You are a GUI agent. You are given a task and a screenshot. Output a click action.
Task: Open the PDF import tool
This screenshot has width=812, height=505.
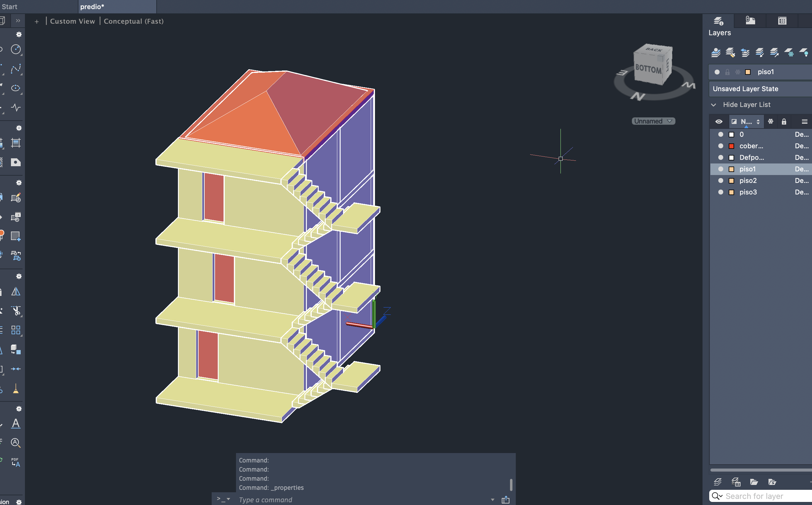(16, 462)
